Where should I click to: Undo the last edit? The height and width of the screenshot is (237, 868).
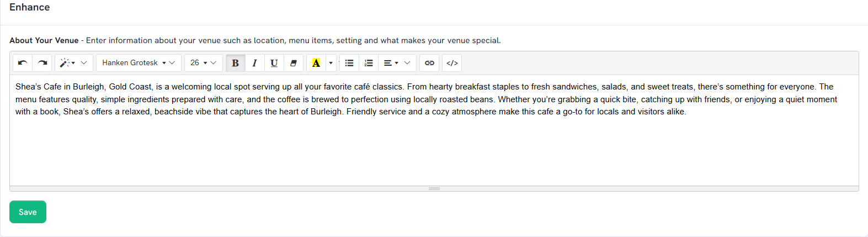pyautogui.click(x=23, y=63)
